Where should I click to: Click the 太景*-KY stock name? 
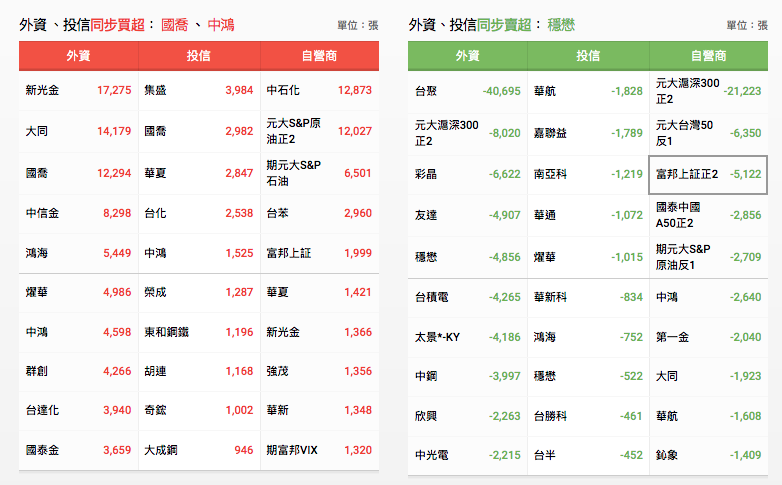click(437, 337)
